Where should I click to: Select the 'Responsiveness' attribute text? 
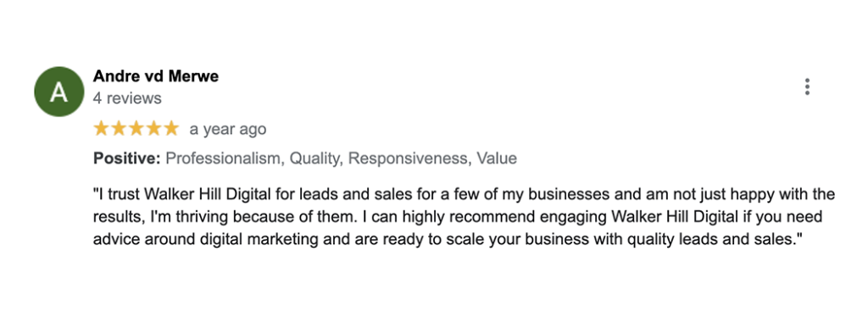409,159
